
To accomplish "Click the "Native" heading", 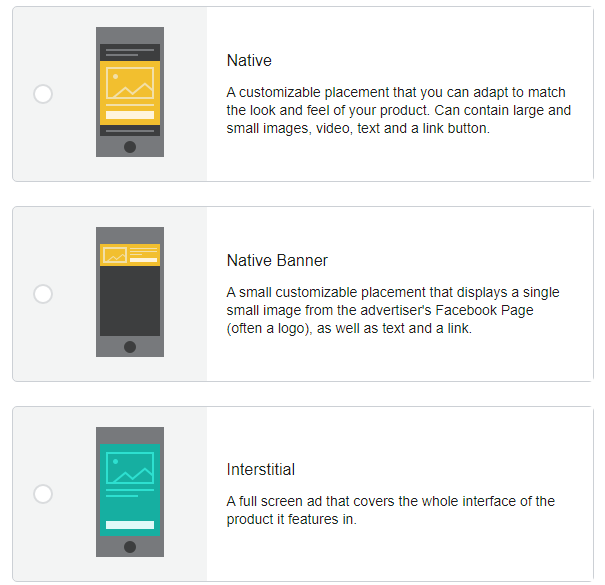I will tap(249, 61).
